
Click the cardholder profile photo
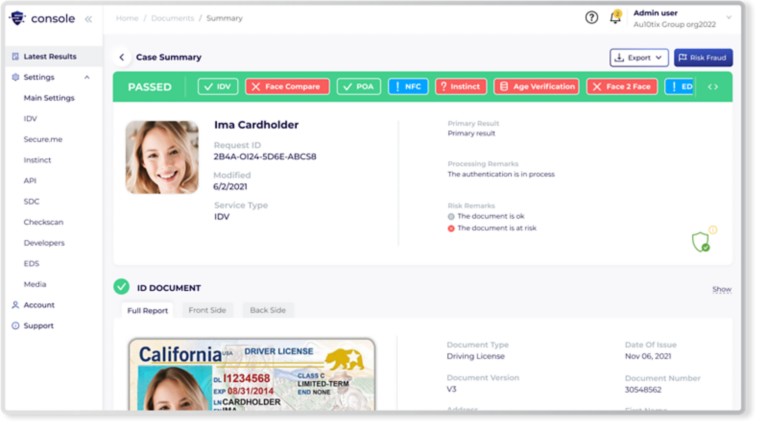(x=162, y=157)
